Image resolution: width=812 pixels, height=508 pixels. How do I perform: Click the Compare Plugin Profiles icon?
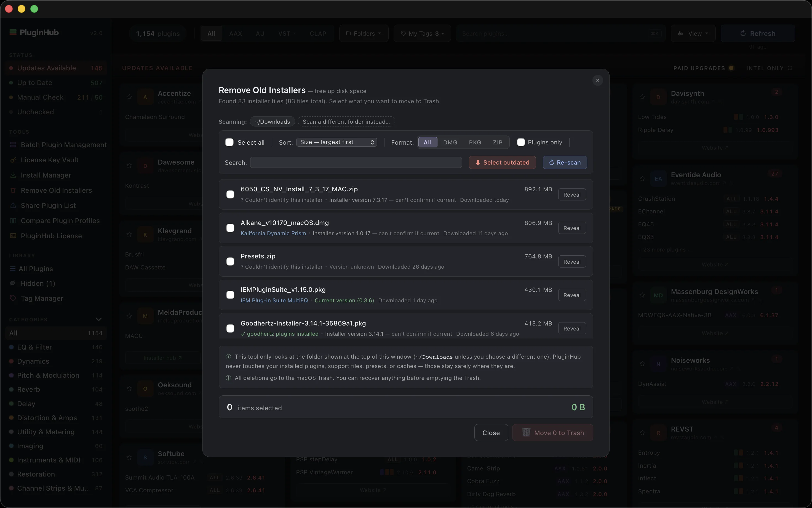tap(13, 221)
